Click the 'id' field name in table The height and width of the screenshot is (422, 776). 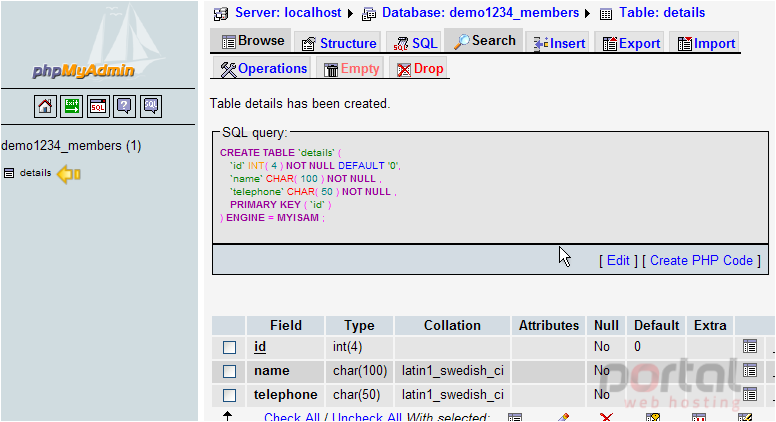click(x=260, y=347)
